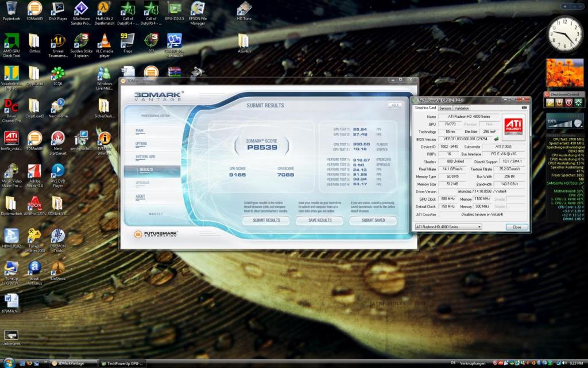Open SYSTEM INFO in 3DMark Vantage
This screenshot has height=368, width=588.
click(145, 157)
